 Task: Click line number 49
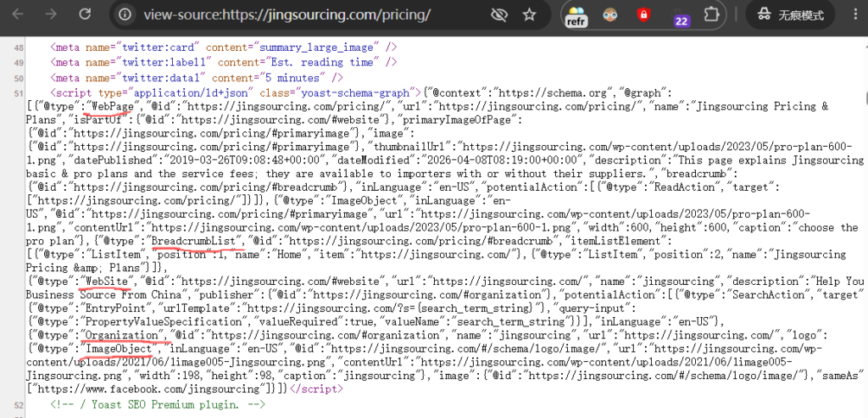19,63
